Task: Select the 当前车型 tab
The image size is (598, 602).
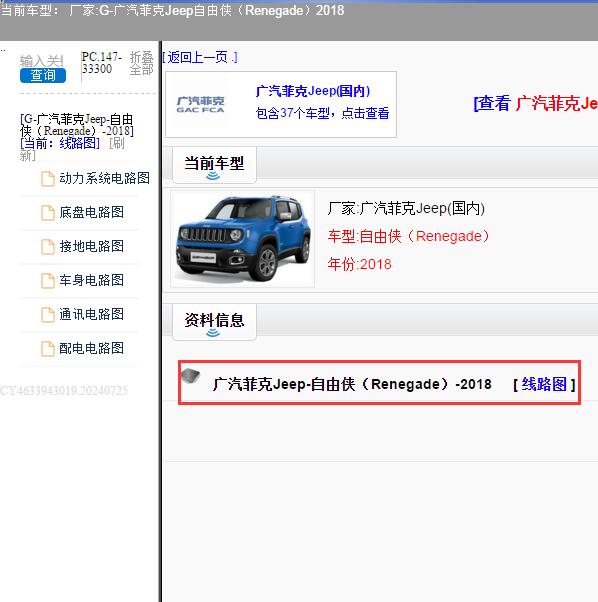Action: pyautogui.click(x=214, y=165)
